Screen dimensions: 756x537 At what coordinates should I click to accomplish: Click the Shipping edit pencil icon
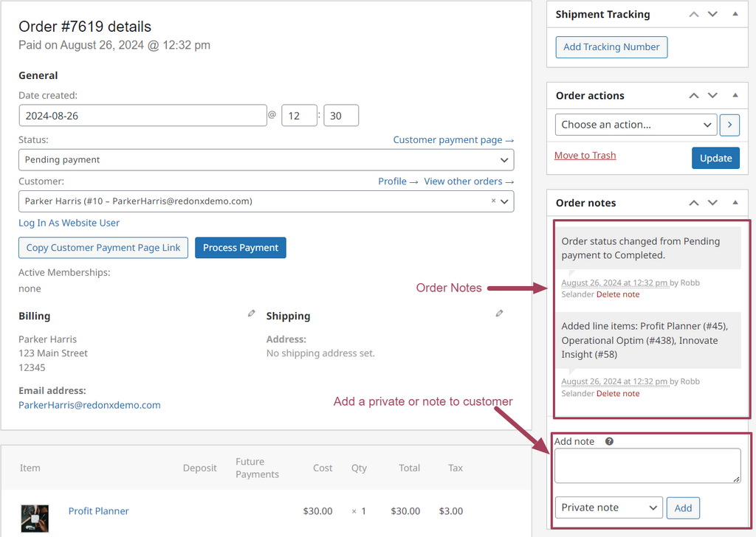(499, 313)
